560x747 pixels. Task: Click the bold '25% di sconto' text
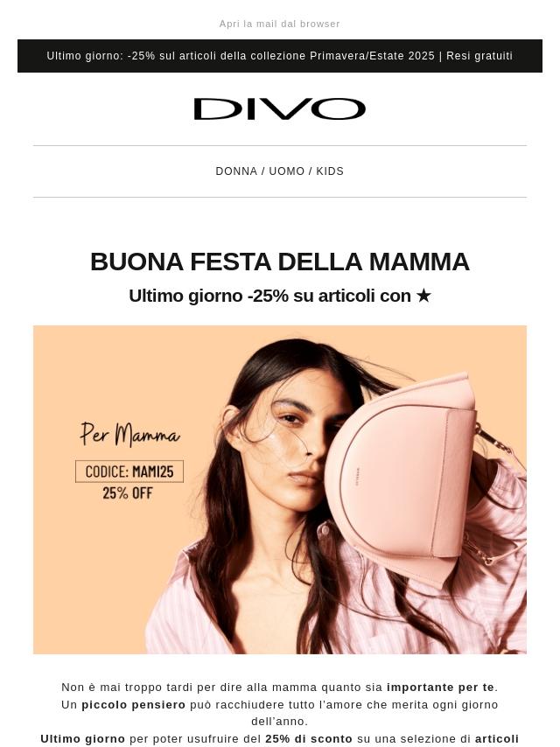tap(309, 738)
